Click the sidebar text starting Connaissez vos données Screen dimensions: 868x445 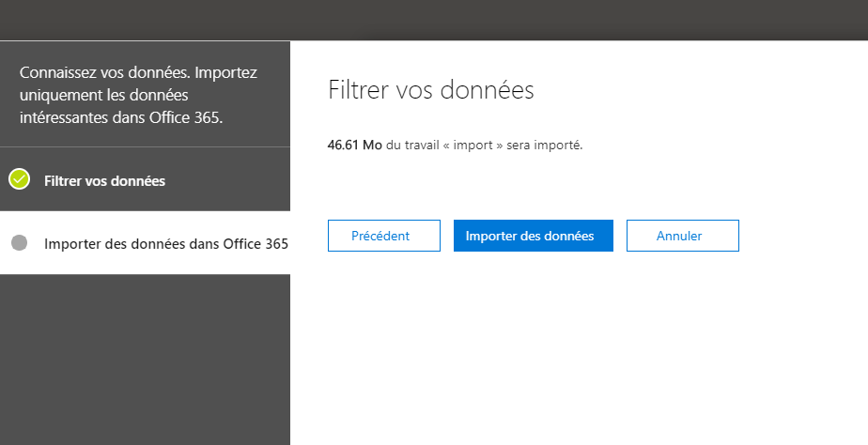tap(138, 95)
